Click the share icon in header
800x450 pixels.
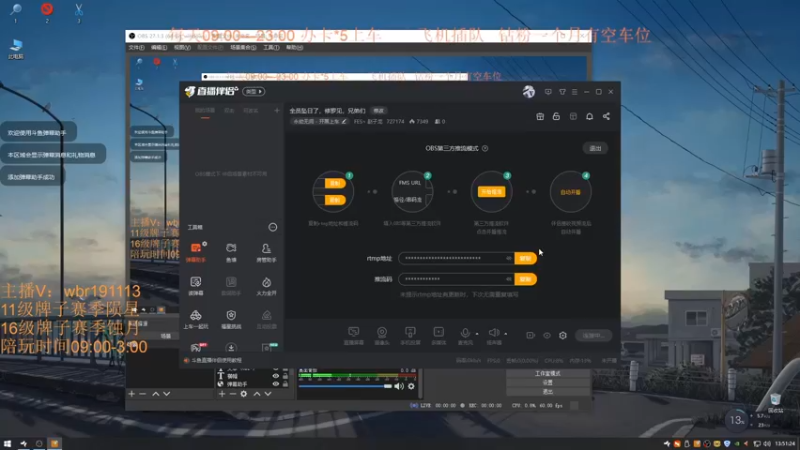[606, 116]
